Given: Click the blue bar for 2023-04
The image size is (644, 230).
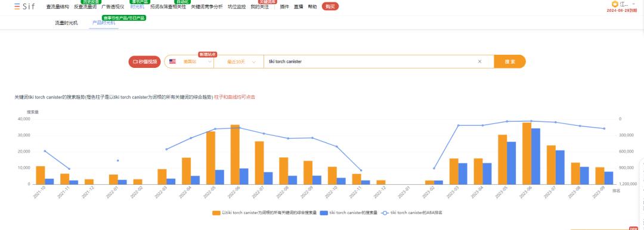Looking at the screenshot, I should pos(487,174).
